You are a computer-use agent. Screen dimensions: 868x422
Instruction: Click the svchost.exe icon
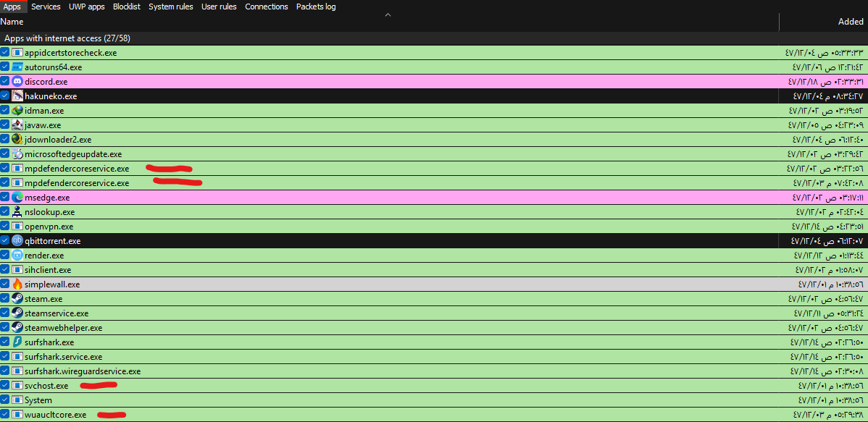pyautogui.click(x=17, y=386)
